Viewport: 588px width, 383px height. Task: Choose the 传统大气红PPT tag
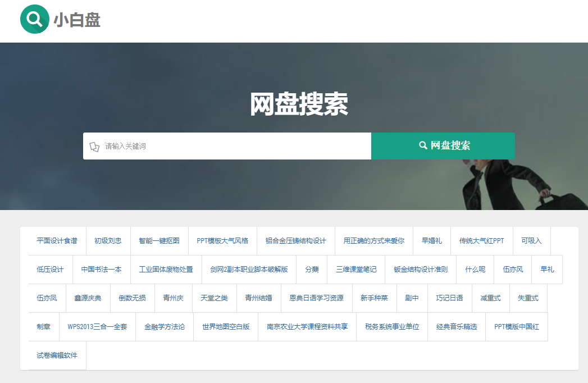coord(481,241)
